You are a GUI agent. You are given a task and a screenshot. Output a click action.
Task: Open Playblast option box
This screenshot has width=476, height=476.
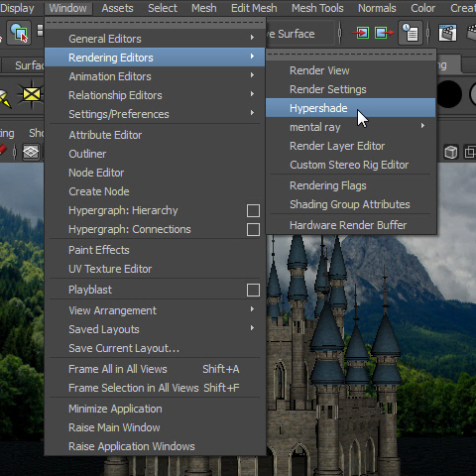(253, 290)
